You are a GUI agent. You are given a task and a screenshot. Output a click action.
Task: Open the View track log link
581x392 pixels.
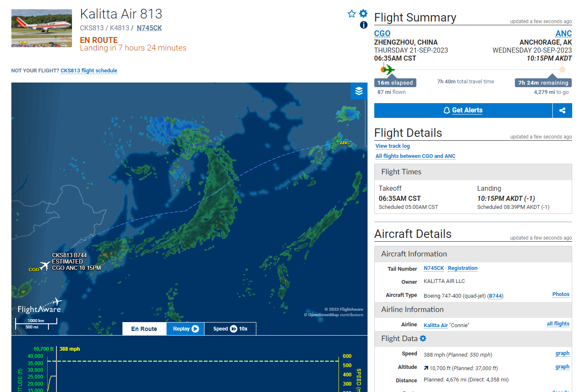tap(392, 146)
